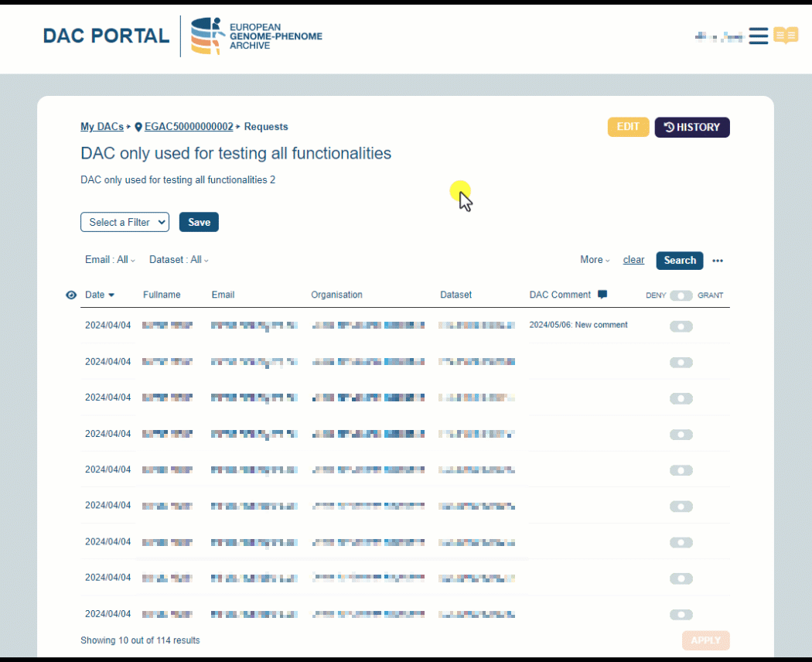Open the Select a Filter dropdown
This screenshot has width=812, height=662.
tap(125, 222)
